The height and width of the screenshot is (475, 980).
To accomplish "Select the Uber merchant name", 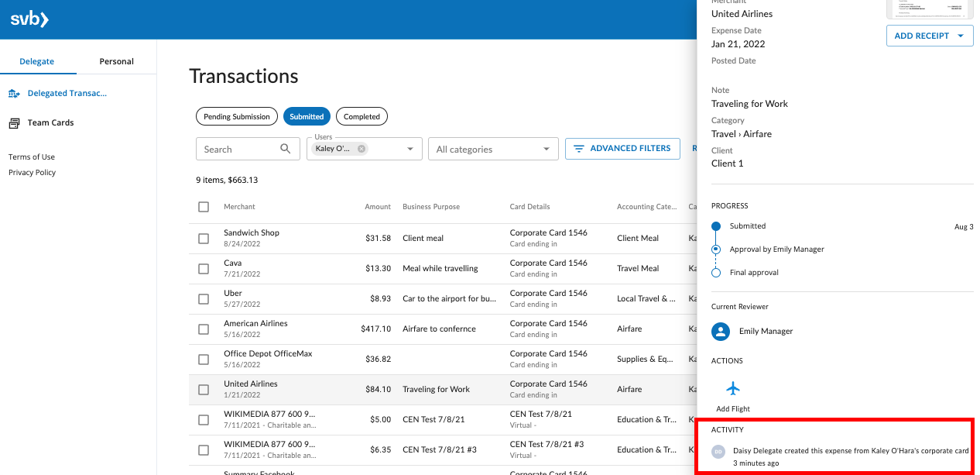I will [233, 294].
